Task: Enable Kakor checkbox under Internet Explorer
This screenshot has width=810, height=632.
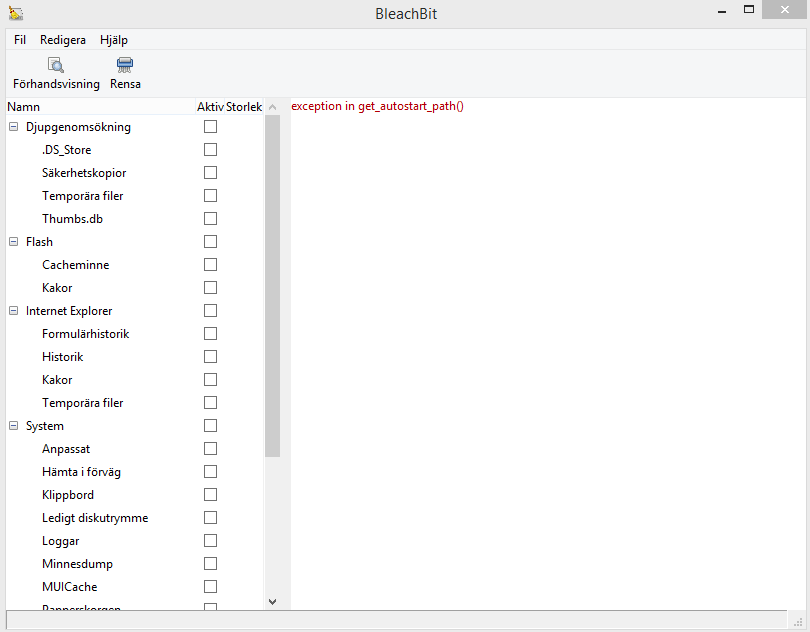Action: [210, 379]
